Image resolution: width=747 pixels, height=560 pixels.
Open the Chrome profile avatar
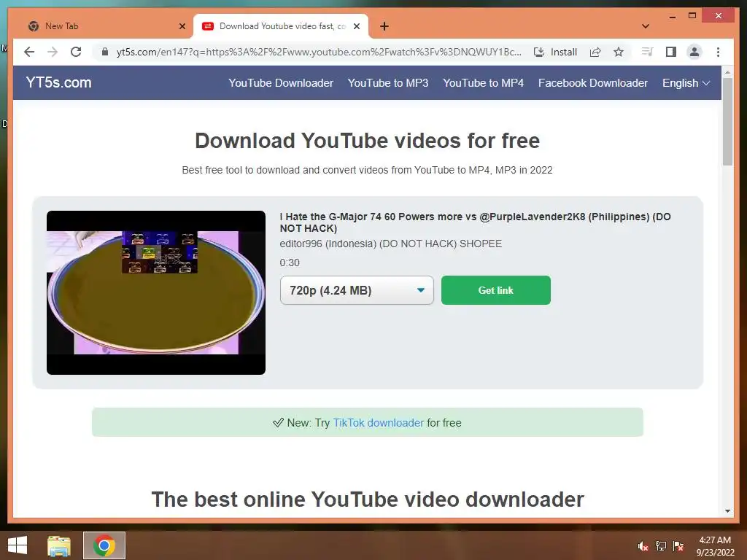point(694,52)
